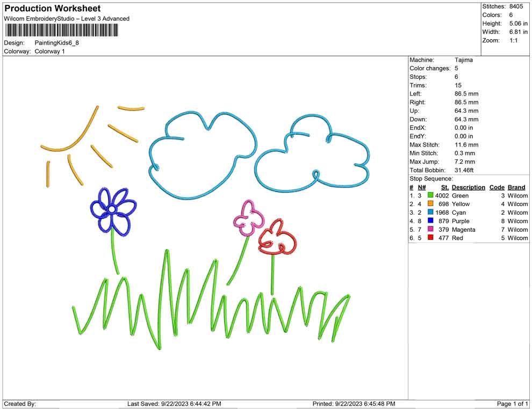Click the 'Down:' extent label
532x409 pixels.
tap(418, 119)
